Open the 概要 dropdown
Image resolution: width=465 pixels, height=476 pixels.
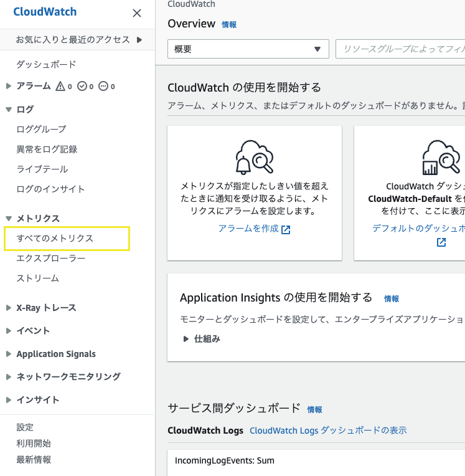pos(248,49)
